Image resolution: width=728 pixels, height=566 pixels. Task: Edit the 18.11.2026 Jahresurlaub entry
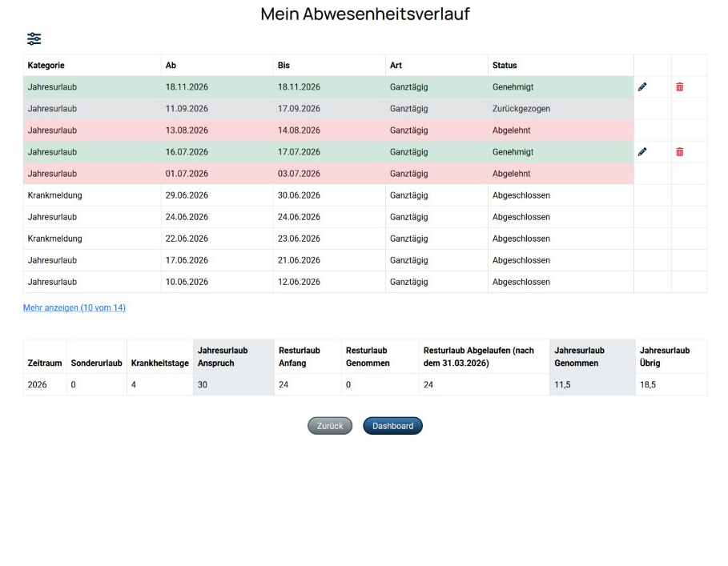click(x=642, y=86)
